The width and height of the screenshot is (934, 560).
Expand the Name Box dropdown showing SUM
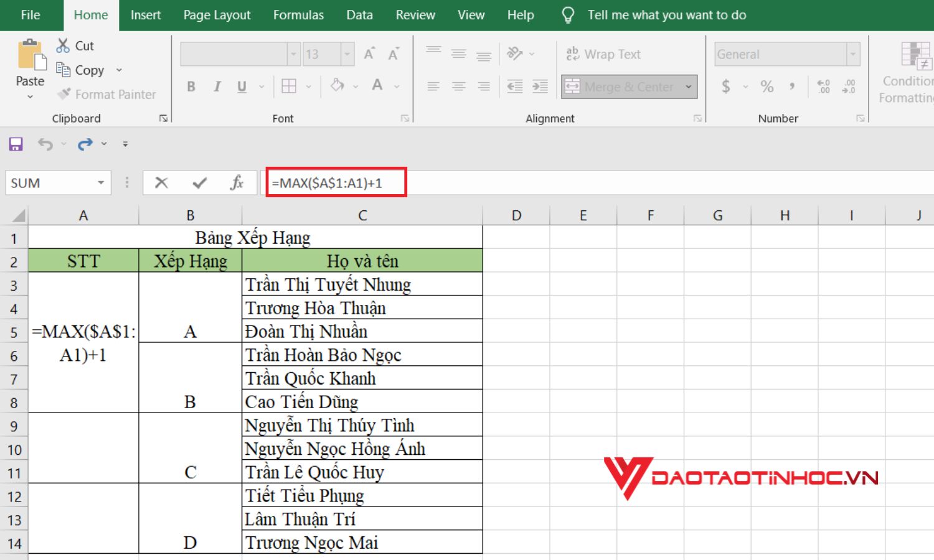tap(101, 183)
